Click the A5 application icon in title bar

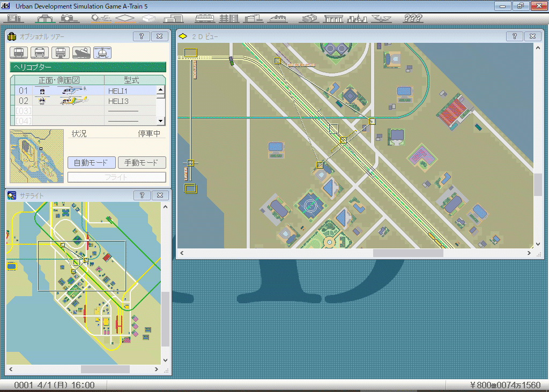pos(5,6)
